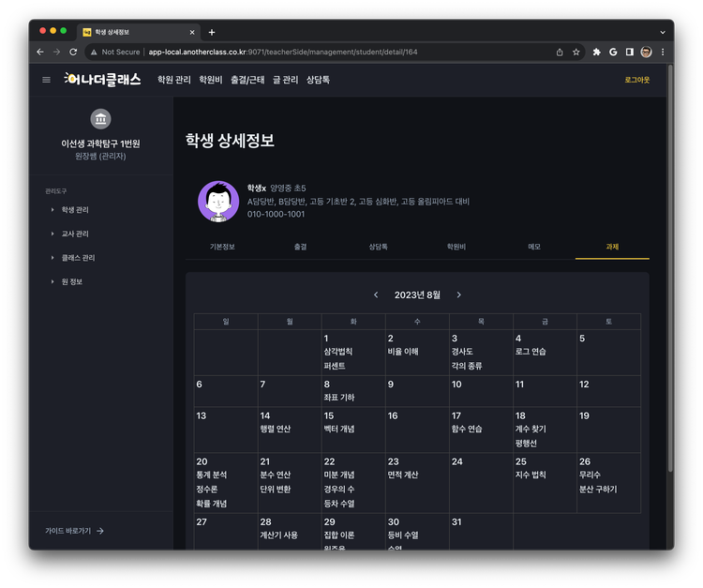Click 함수 연습 on August 17

click(467, 429)
